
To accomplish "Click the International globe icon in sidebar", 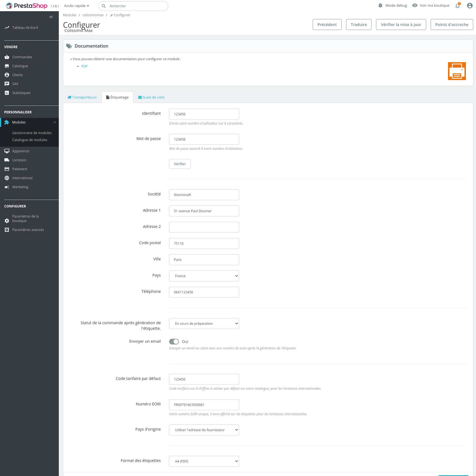I will [x=7, y=178].
